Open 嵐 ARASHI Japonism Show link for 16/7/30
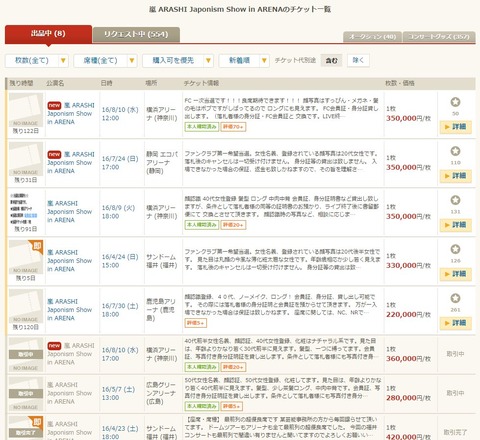Image resolution: width=480 pixels, height=440 pixels. (69, 310)
